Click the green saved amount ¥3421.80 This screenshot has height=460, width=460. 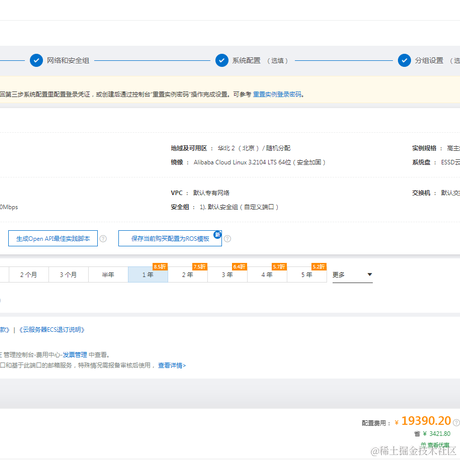(x=437, y=433)
